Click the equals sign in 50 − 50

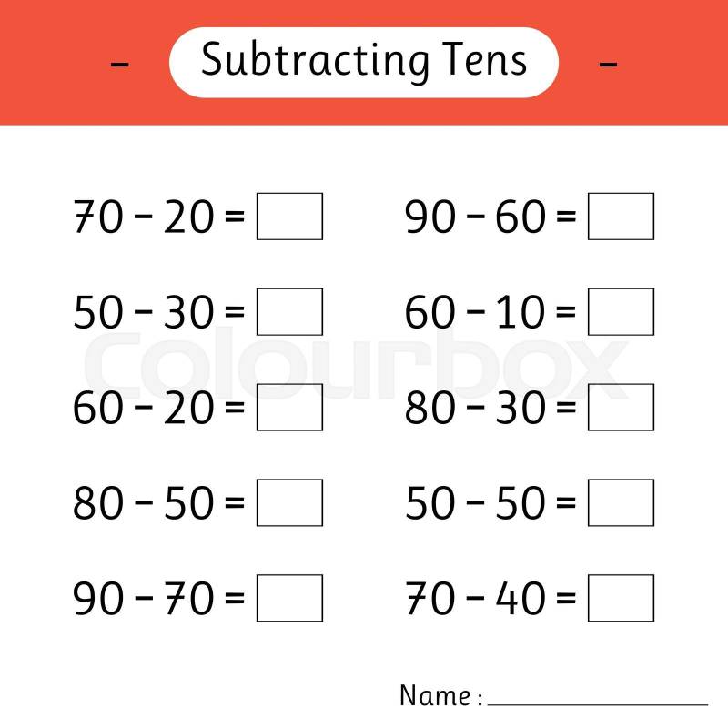(x=566, y=504)
